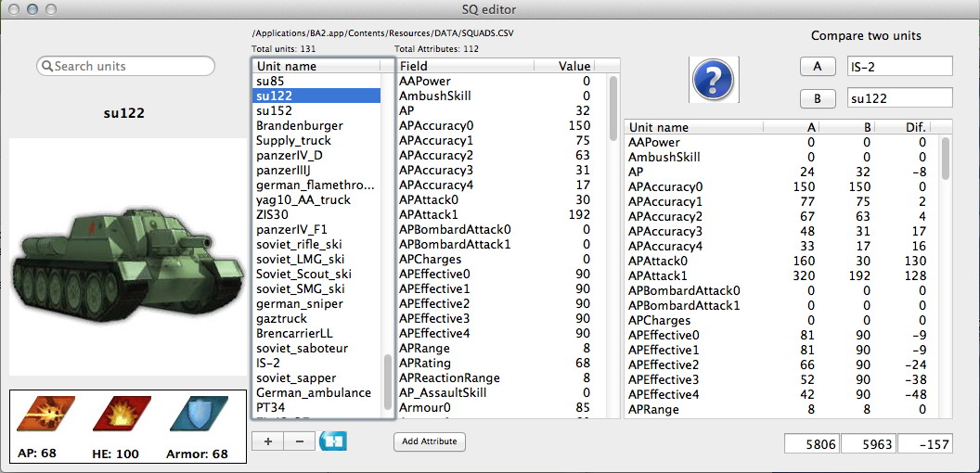This screenshot has width=980, height=473.
Task: Click the unit B field containing su122
Action: [899, 98]
